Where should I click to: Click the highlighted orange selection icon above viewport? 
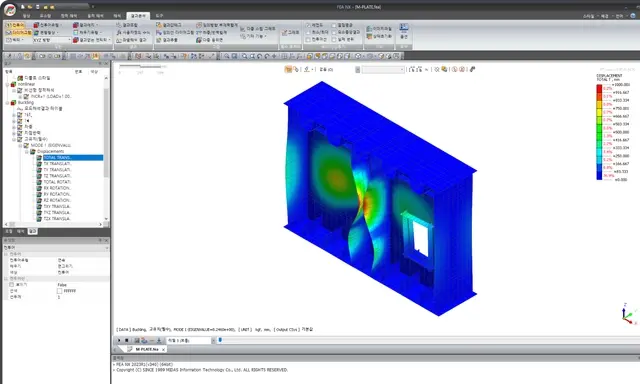pos(288,69)
